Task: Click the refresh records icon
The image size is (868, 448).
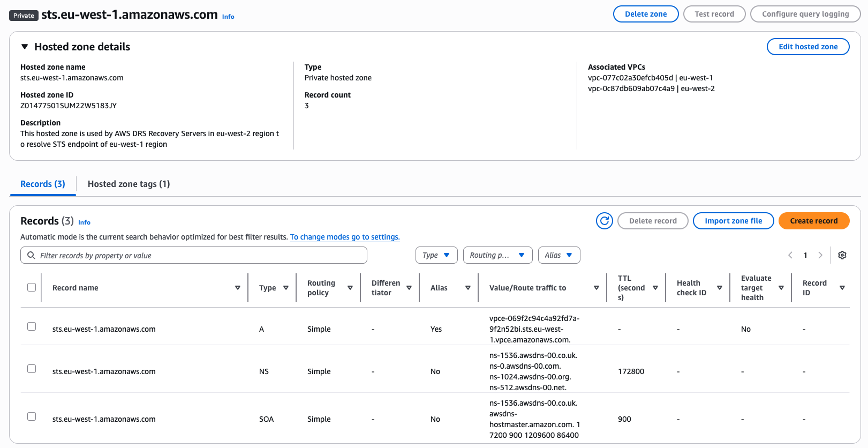Action: pyautogui.click(x=604, y=221)
